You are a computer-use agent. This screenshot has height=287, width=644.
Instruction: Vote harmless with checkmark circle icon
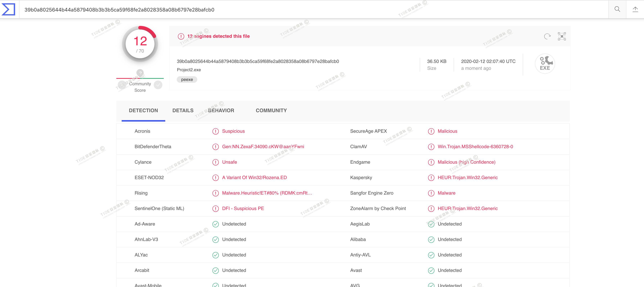158,85
